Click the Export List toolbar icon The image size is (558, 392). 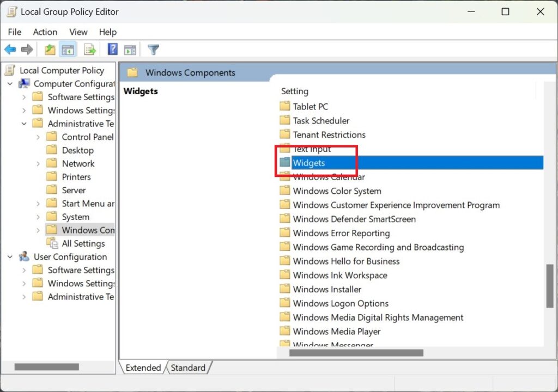pyautogui.click(x=90, y=50)
